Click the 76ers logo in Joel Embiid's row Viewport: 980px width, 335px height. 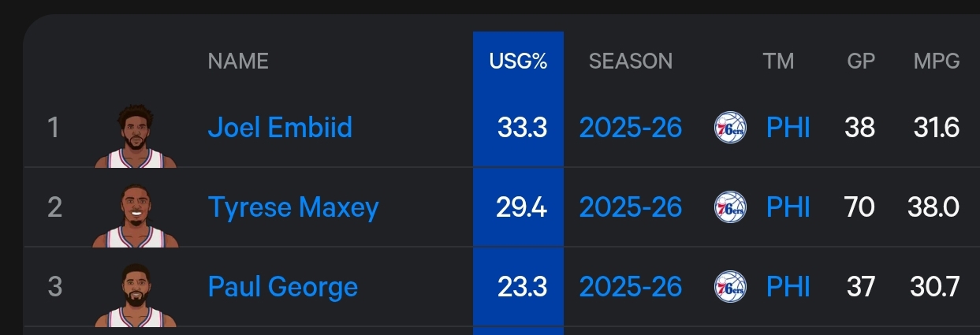(x=731, y=128)
